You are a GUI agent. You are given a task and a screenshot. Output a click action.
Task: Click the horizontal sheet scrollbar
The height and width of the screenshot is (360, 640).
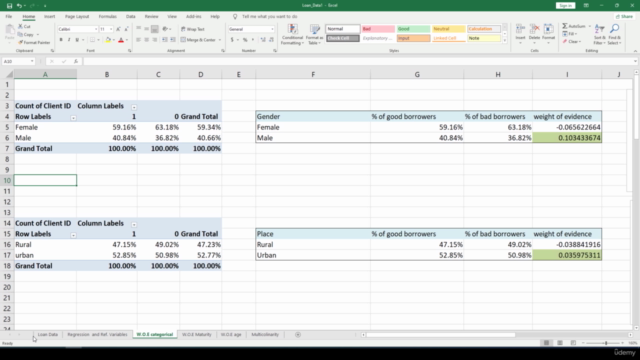[x=441, y=335]
